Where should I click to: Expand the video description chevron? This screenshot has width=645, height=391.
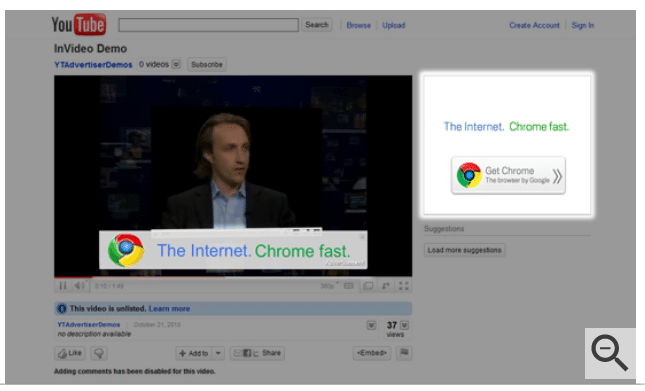pos(371,325)
